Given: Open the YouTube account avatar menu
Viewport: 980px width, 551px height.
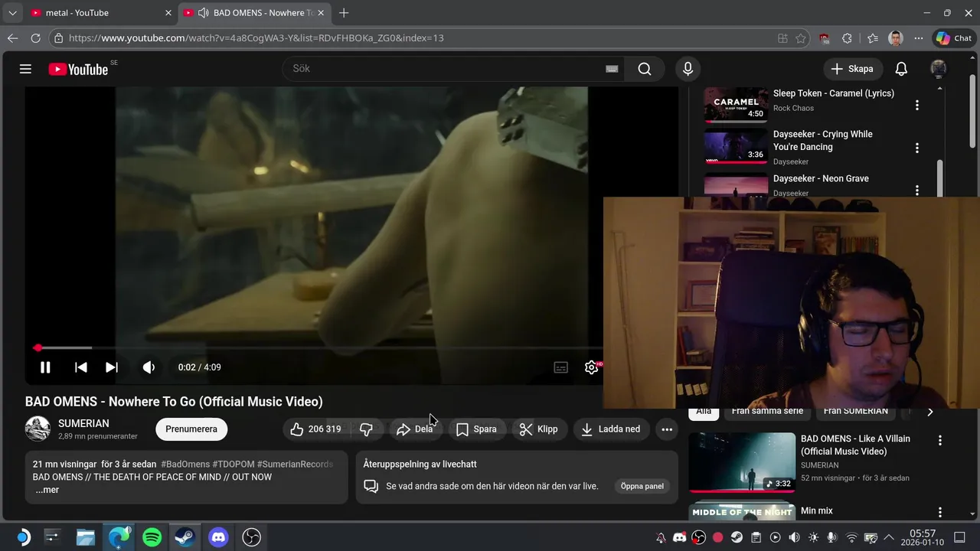Looking at the screenshot, I should pyautogui.click(x=938, y=69).
